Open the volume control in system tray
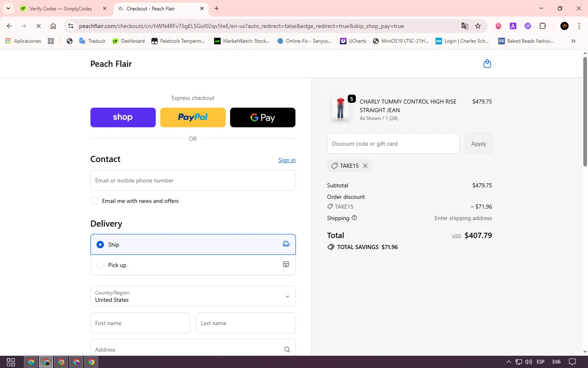 point(528,362)
